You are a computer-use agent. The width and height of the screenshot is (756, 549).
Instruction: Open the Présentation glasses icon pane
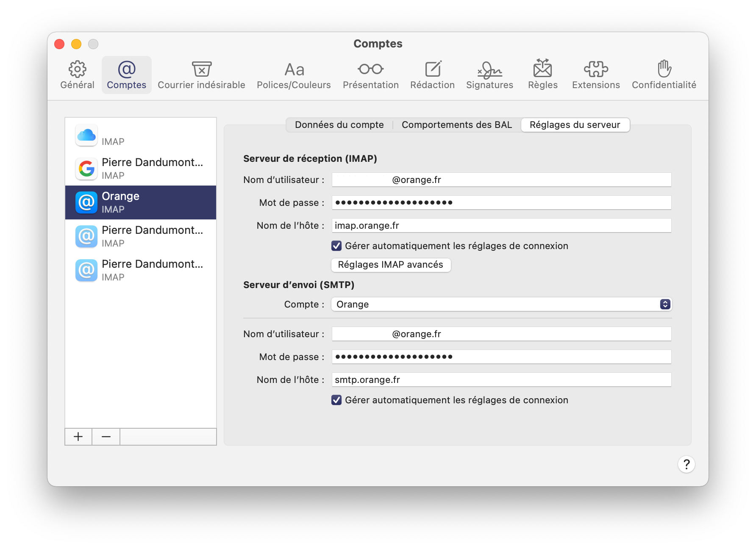[371, 75]
